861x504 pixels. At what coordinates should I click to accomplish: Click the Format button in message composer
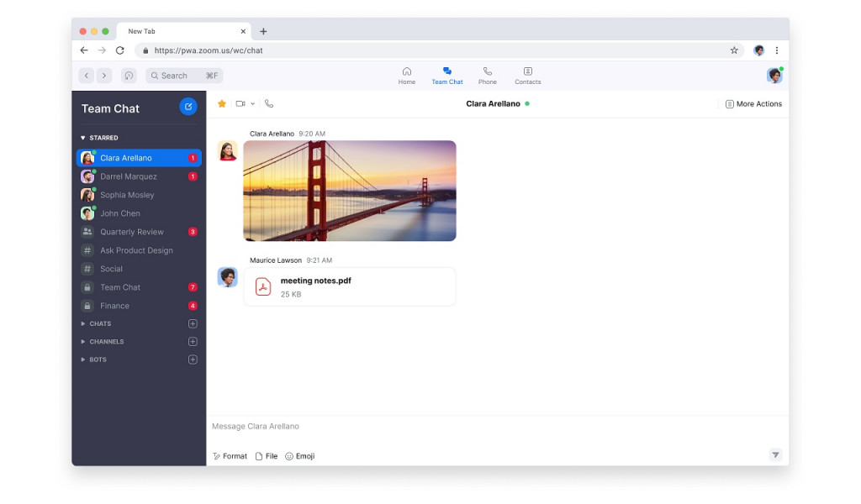[x=230, y=456]
